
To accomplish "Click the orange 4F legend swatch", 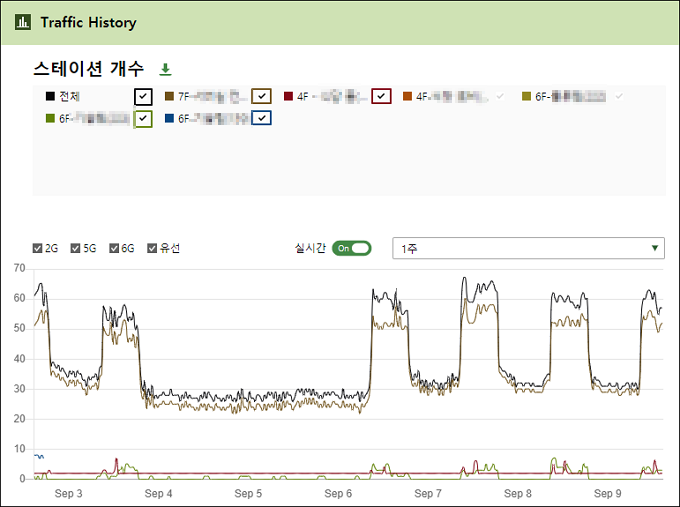I will [x=407, y=96].
